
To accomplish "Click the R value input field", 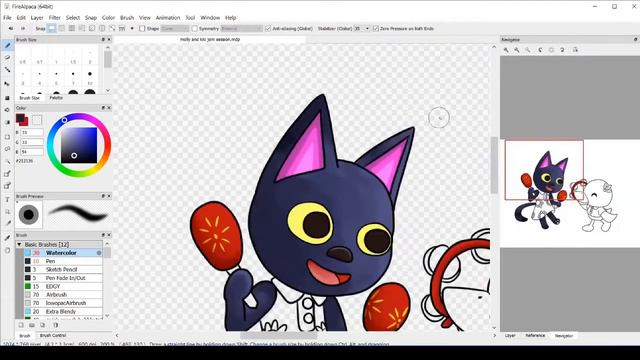I will [x=31, y=132].
